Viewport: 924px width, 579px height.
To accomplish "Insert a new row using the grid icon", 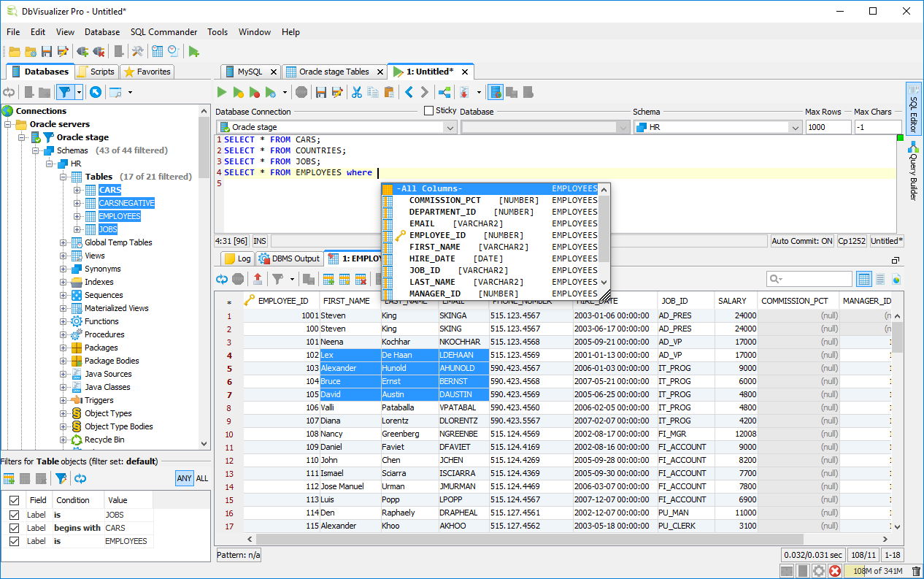I will click(328, 279).
